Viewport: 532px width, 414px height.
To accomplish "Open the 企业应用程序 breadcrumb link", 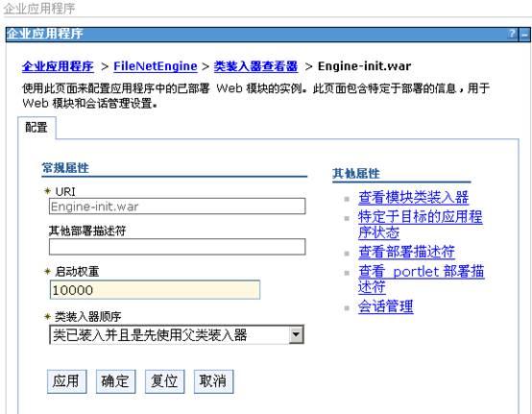I will (x=58, y=66).
